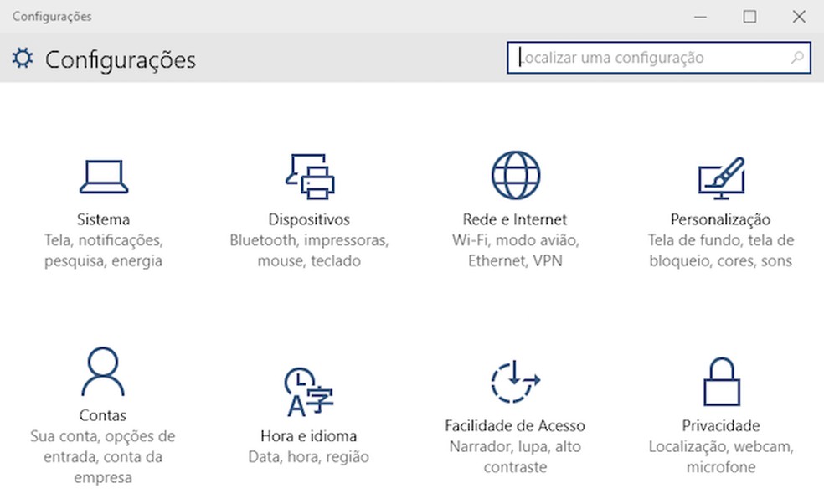Open Contas settings category
The width and height of the screenshot is (824, 504).
coord(104,414)
